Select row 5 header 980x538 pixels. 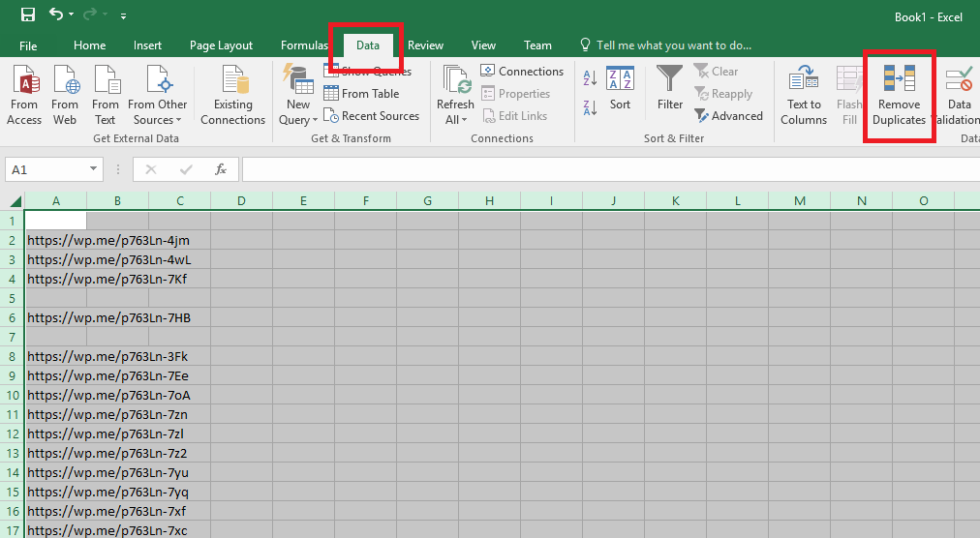(12, 298)
